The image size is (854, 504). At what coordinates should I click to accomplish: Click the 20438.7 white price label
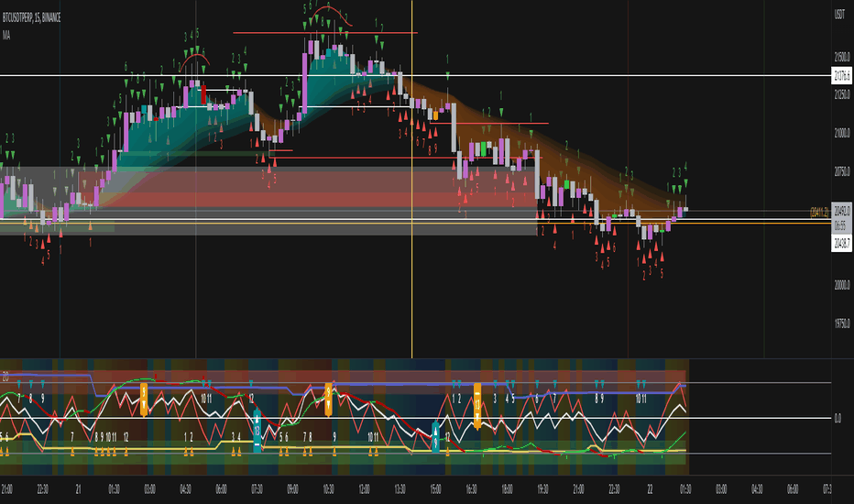842,243
